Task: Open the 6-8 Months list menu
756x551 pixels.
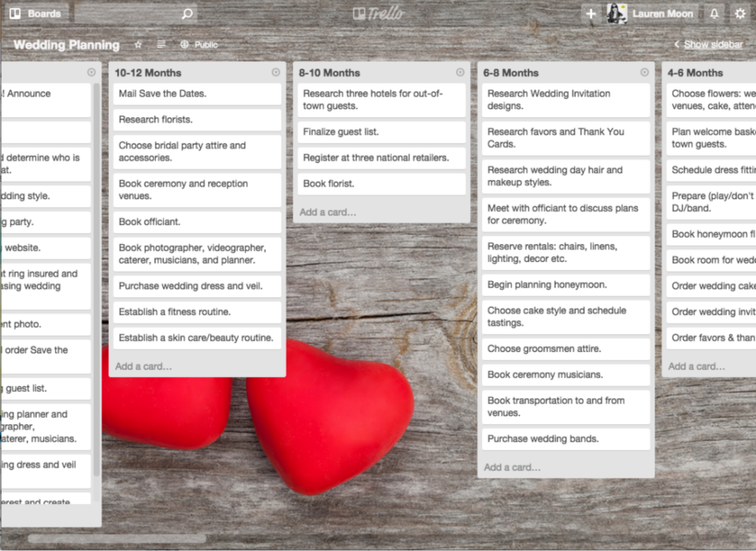Action: click(x=644, y=72)
